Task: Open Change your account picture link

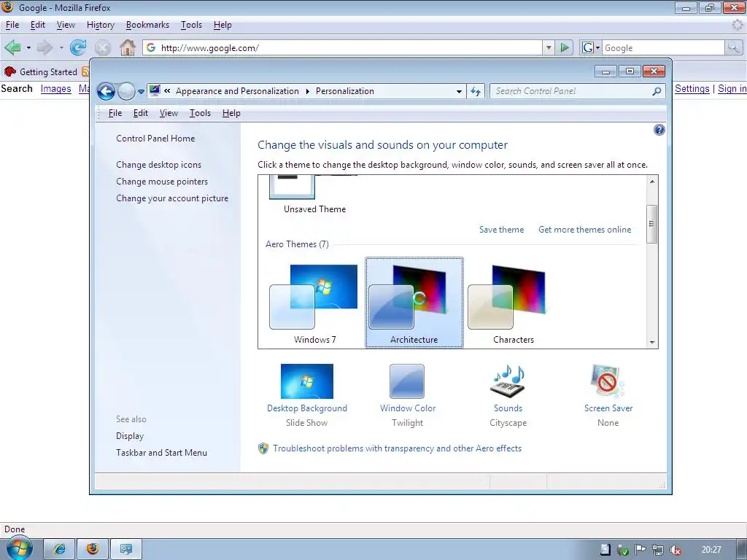Action: (172, 198)
